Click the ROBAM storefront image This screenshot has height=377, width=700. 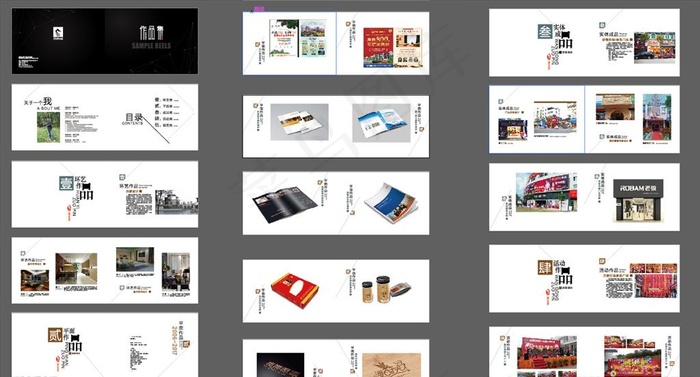(638, 201)
